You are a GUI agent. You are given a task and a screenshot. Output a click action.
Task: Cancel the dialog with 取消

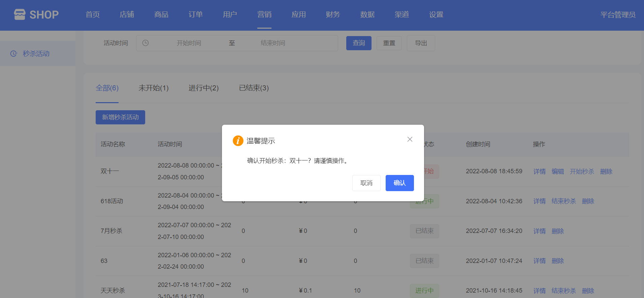[x=366, y=183]
